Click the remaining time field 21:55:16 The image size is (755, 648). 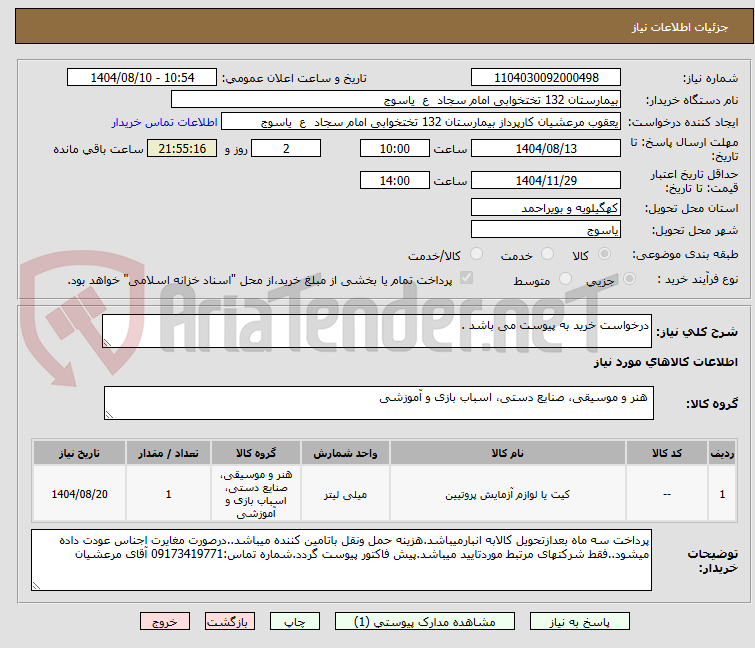click(182, 148)
